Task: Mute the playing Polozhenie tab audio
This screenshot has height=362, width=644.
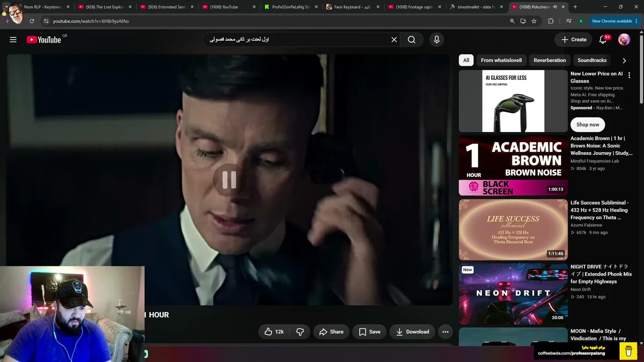Action: tap(555, 7)
